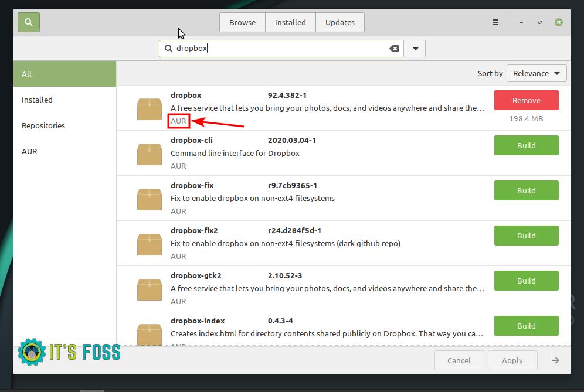Open the Relevance sort dropdown
The image size is (584, 392).
coord(536,74)
